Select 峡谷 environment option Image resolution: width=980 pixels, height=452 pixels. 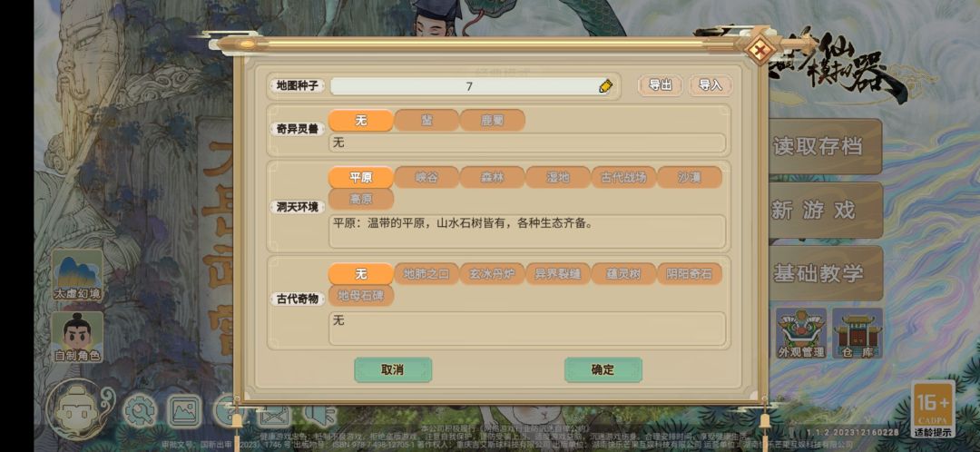pos(426,178)
